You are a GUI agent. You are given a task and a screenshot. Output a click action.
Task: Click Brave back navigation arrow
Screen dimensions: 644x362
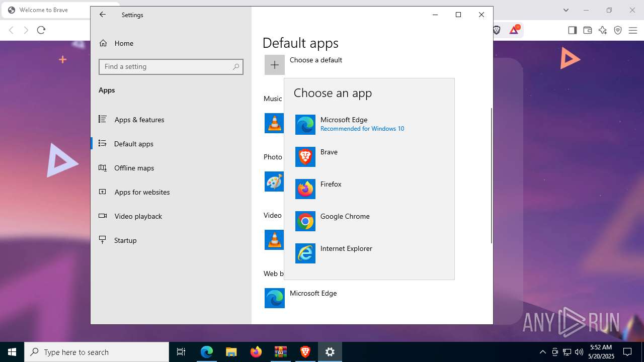[11, 30]
